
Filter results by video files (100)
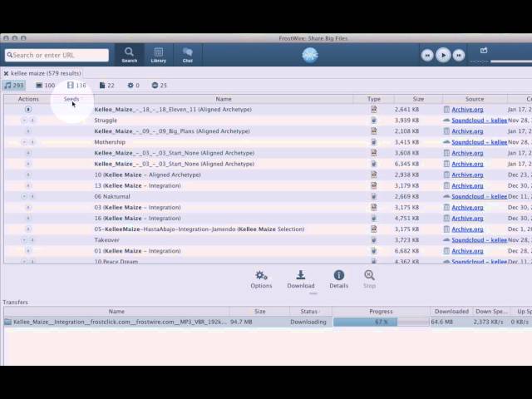click(x=46, y=85)
